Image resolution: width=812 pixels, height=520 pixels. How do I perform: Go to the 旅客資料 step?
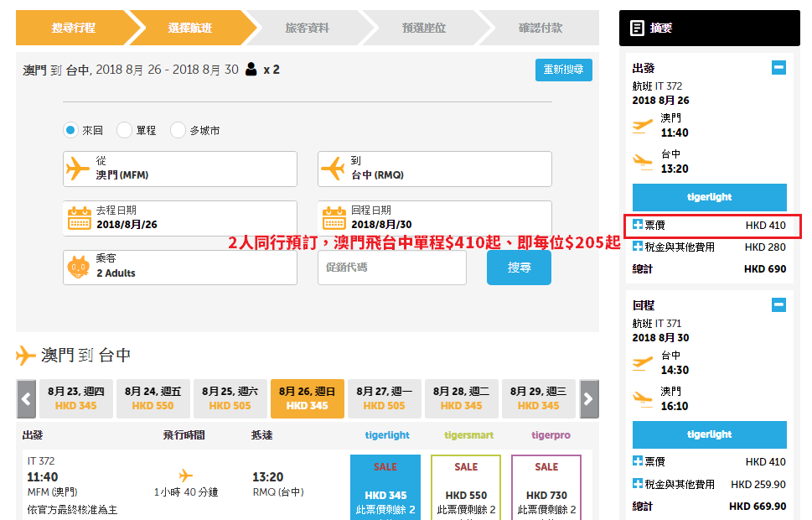pyautogui.click(x=307, y=28)
